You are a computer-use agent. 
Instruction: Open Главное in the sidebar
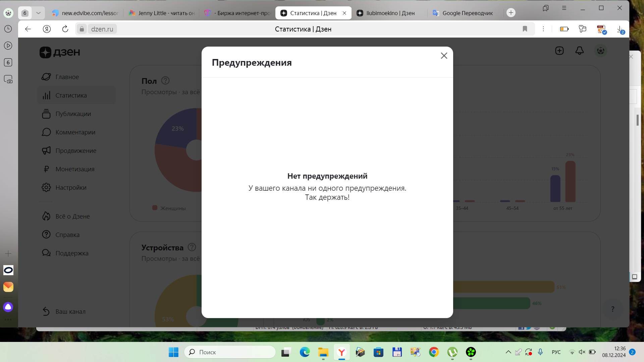pyautogui.click(x=67, y=77)
